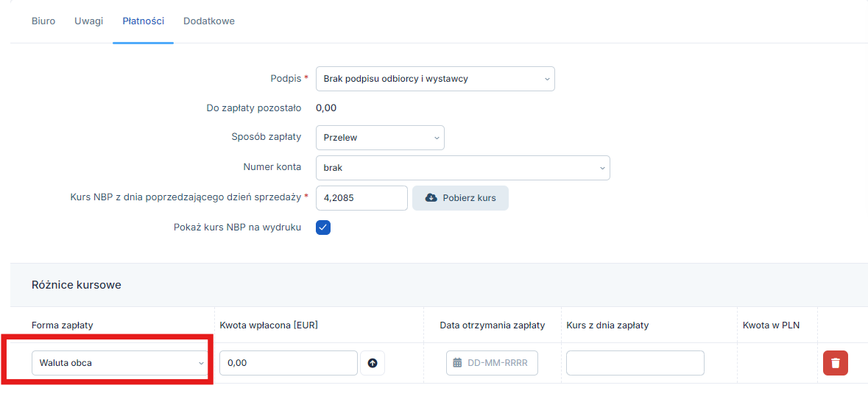Open the Numer konta dropdown

tap(463, 167)
